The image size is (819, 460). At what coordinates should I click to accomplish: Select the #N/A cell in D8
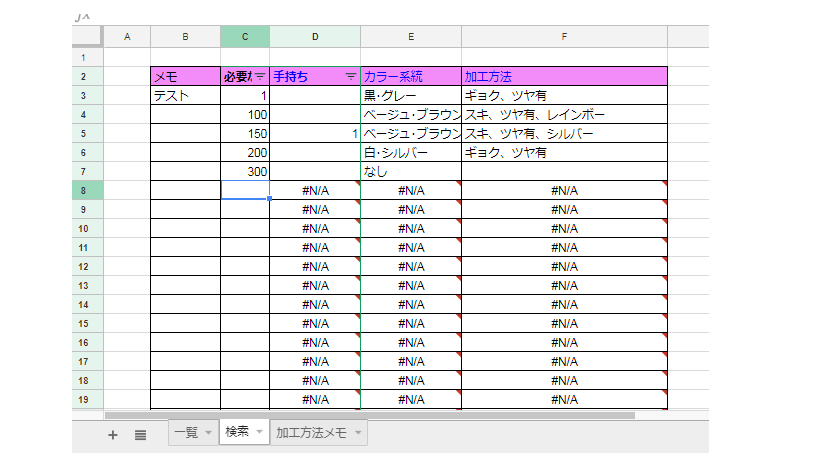tap(315, 191)
